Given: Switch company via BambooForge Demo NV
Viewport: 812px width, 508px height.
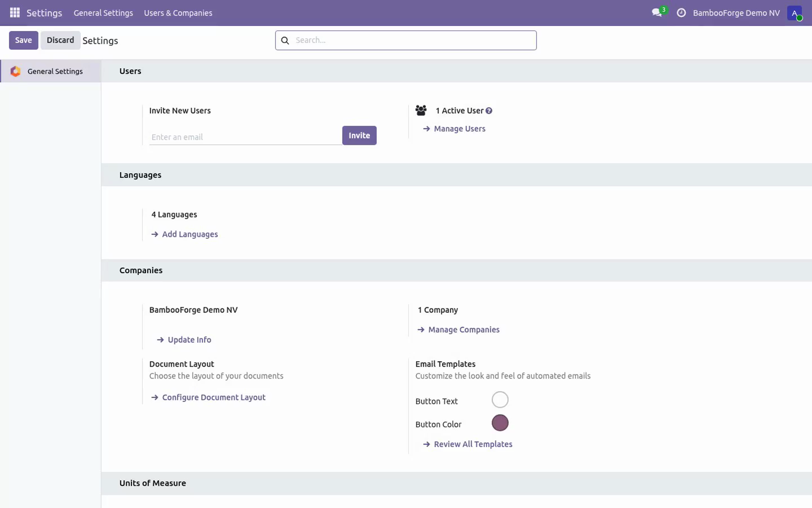Looking at the screenshot, I should 736,13.
